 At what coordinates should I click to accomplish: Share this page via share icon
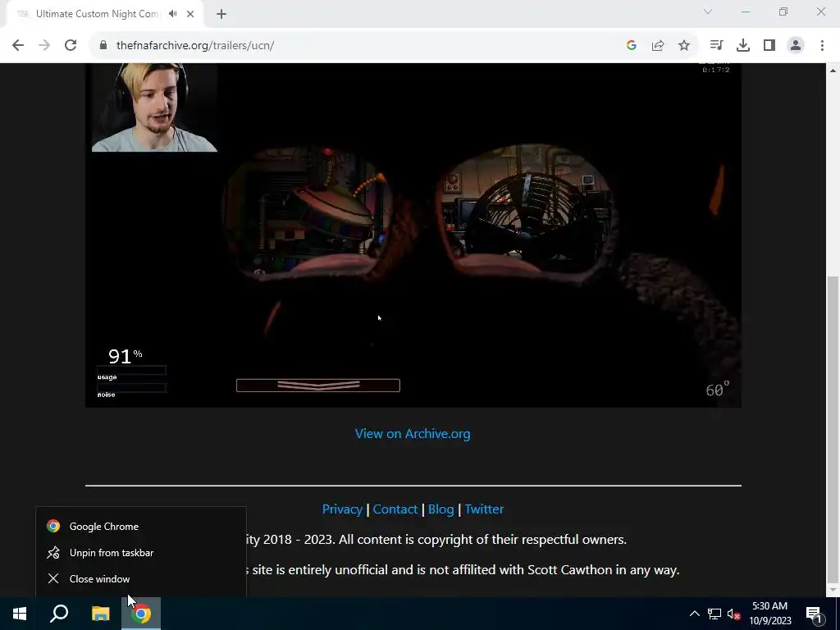[658, 46]
